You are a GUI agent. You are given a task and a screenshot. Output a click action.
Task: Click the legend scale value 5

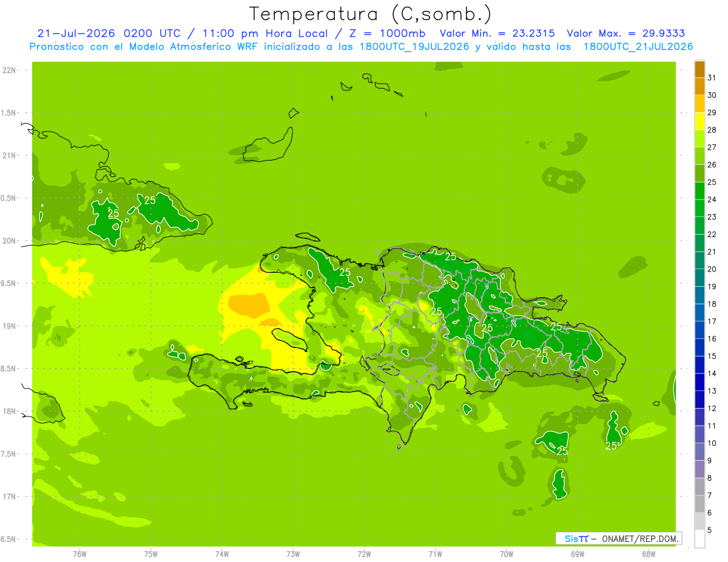[710, 530]
